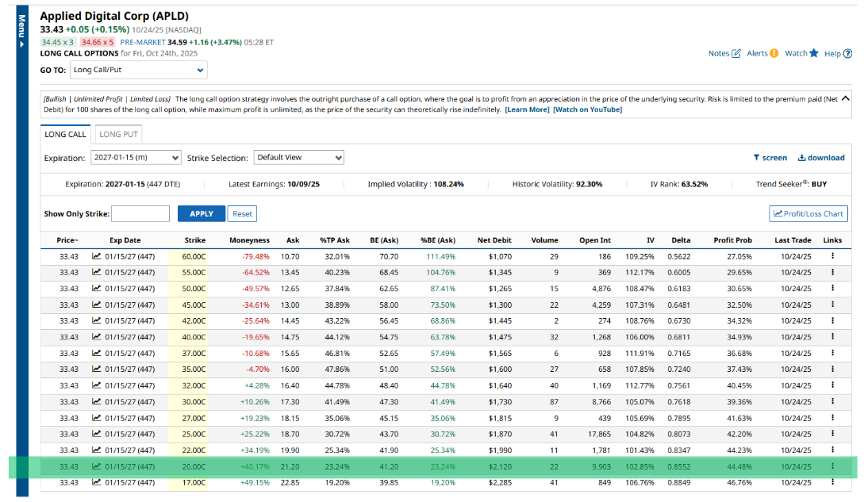Open the Strike Selection dropdown
Image resolution: width=868 pixels, height=502 pixels.
click(x=298, y=158)
